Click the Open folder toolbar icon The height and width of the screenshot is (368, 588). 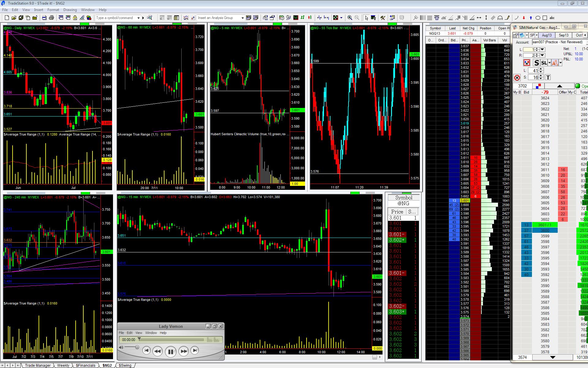(x=14, y=18)
